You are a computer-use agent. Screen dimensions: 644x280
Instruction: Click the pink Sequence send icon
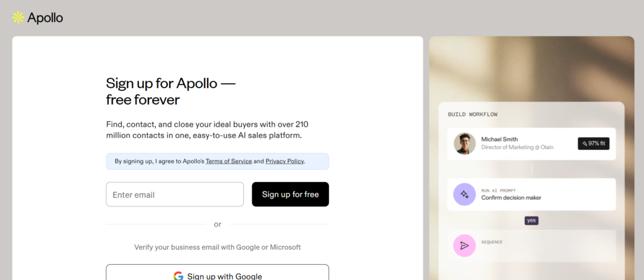(464, 245)
